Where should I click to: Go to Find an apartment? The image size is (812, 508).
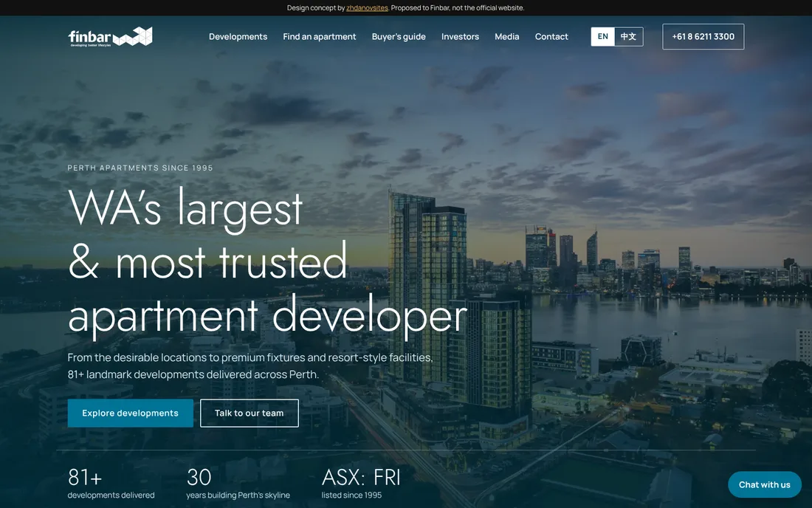click(x=320, y=37)
